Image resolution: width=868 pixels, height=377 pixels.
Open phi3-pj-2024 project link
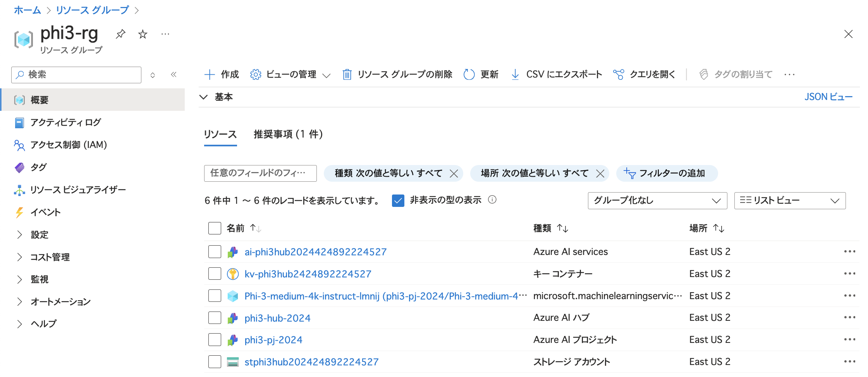[x=273, y=340]
